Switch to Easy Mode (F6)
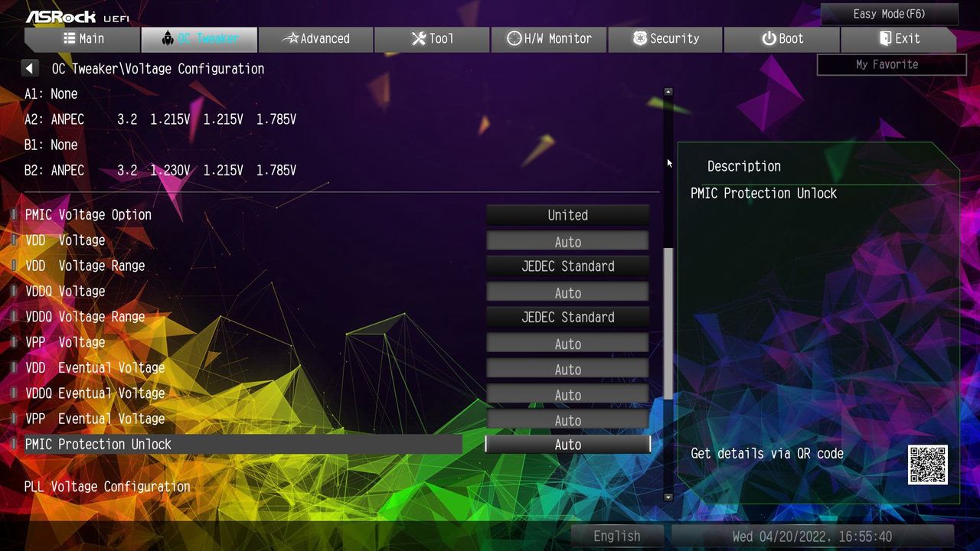The height and width of the screenshot is (551, 980). click(x=890, y=14)
